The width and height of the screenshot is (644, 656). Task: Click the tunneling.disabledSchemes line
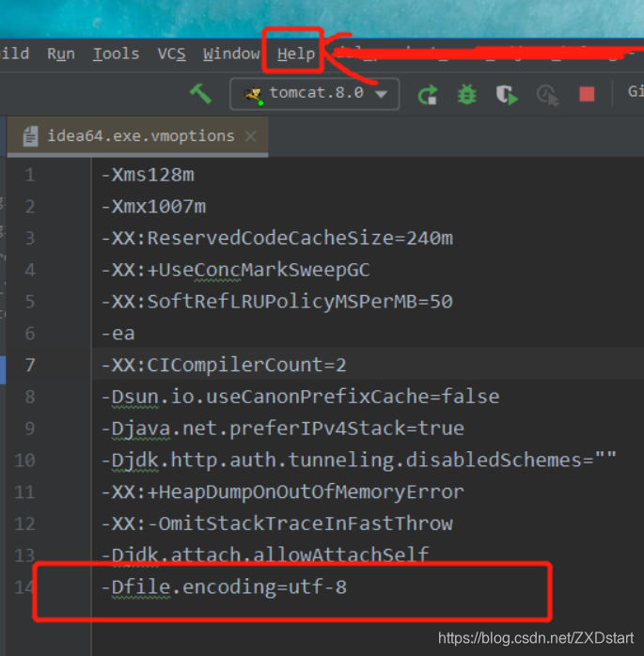tap(359, 461)
